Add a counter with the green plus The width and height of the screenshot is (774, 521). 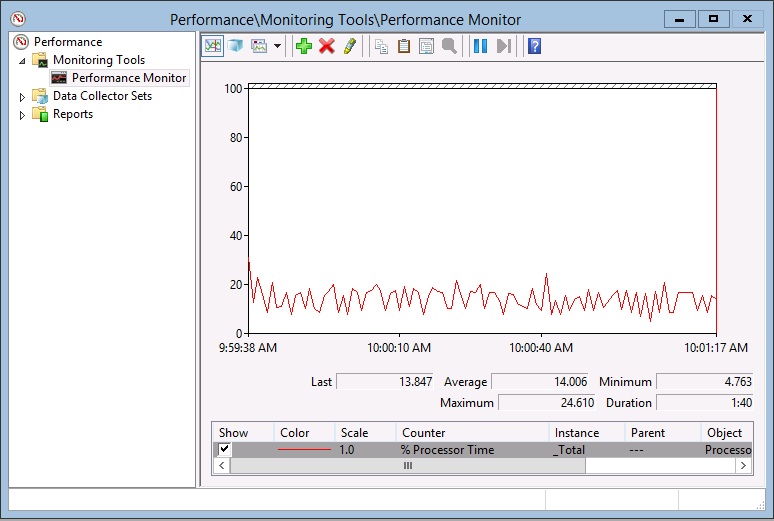point(304,46)
